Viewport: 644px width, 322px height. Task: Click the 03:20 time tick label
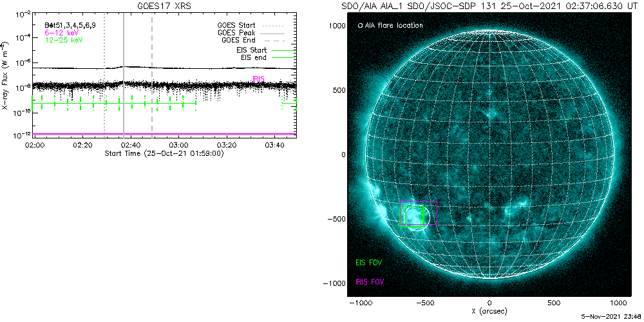[x=227, y=146]
